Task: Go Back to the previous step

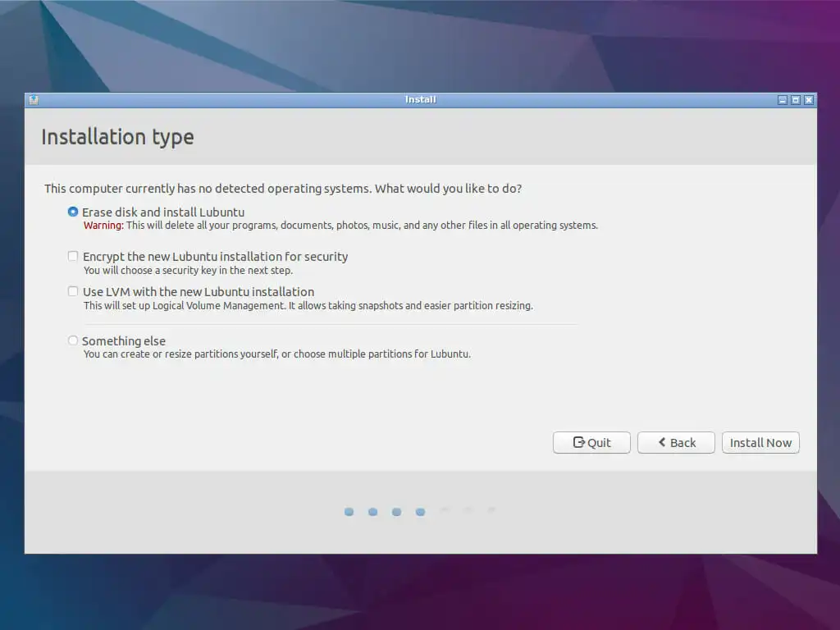Action: (676, 442)
